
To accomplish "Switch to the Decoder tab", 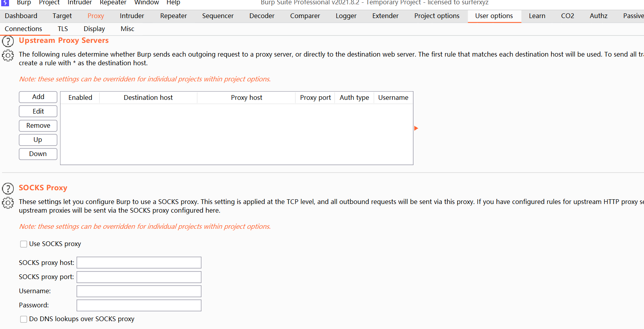I will click(x=262, y=16).
